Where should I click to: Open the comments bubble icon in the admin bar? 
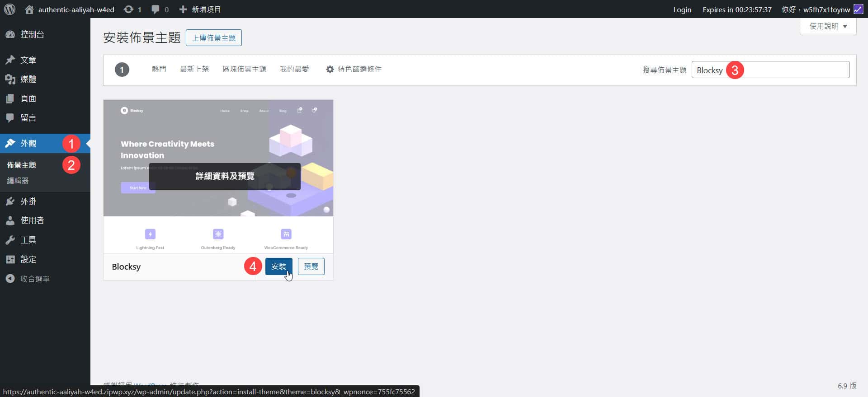point(156,9)
